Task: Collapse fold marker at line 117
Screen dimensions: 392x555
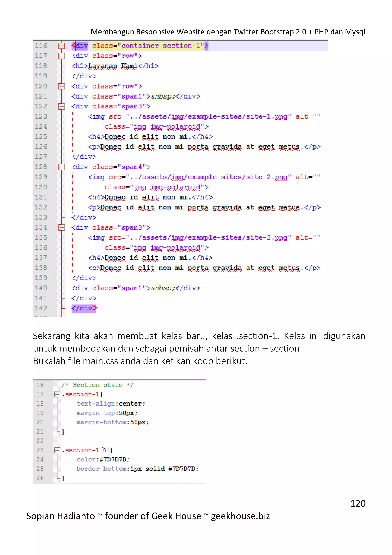Action: click(62, 56)
